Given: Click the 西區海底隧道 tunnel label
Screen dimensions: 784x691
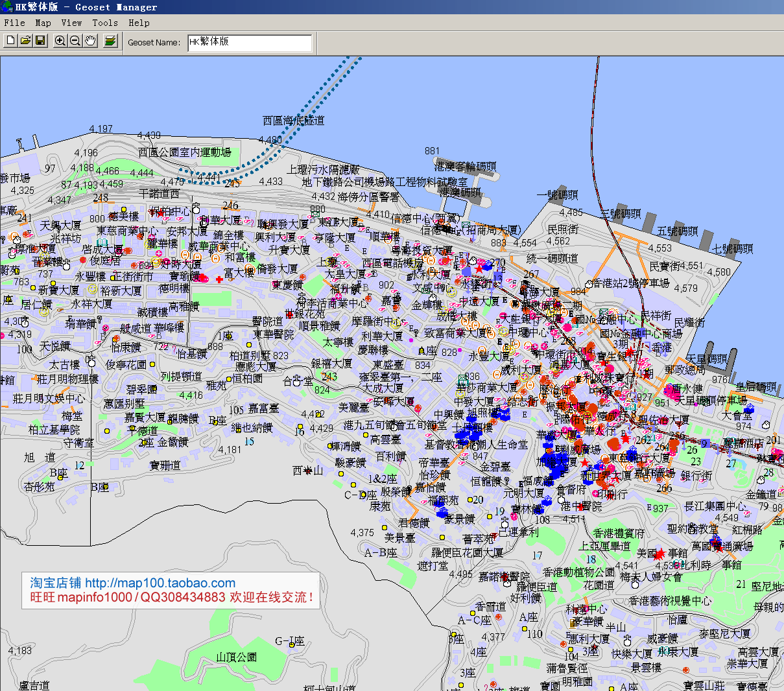Looking at the screenshot, I should click(293, 121).
